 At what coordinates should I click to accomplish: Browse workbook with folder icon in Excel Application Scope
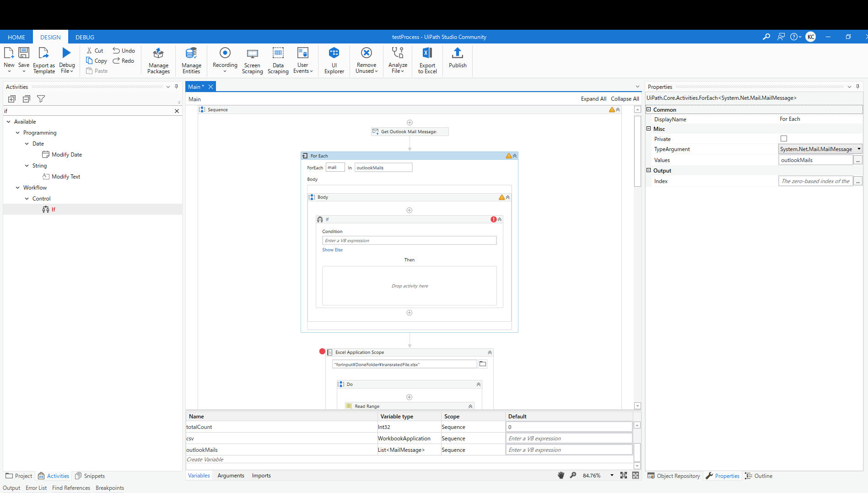483,364
